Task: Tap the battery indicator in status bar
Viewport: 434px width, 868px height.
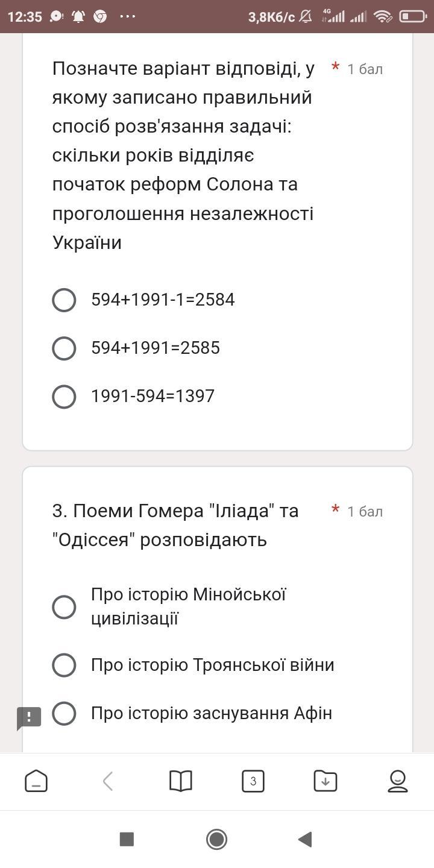Action: click(413, 16)
